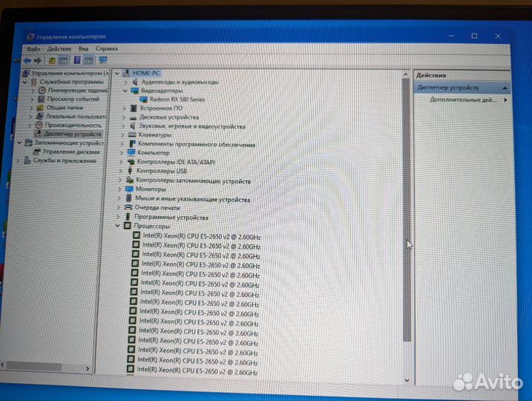The width and height of the screenshot is (532, 401).
Task: Click the Forward arrow toolbar icon
Action: coord(38,61)
